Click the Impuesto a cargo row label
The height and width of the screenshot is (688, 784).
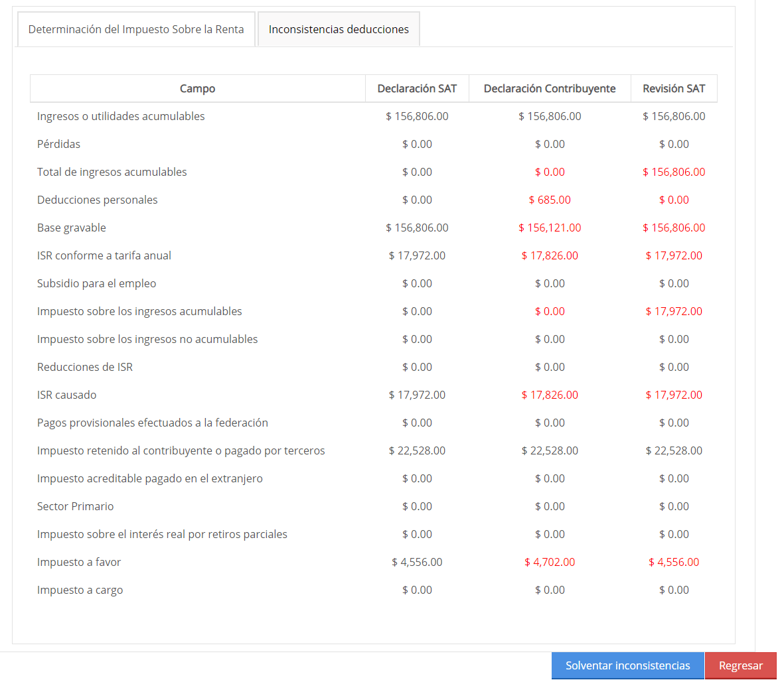click(80, 590)
